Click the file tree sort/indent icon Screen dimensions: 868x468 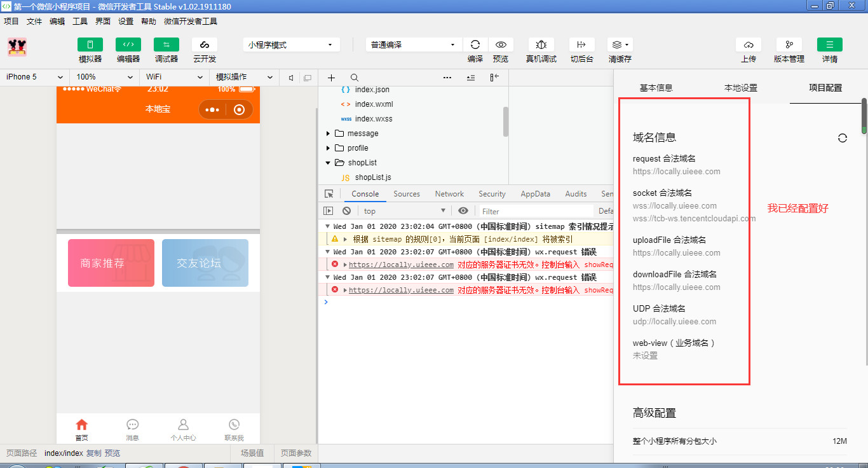pos(471,78)
